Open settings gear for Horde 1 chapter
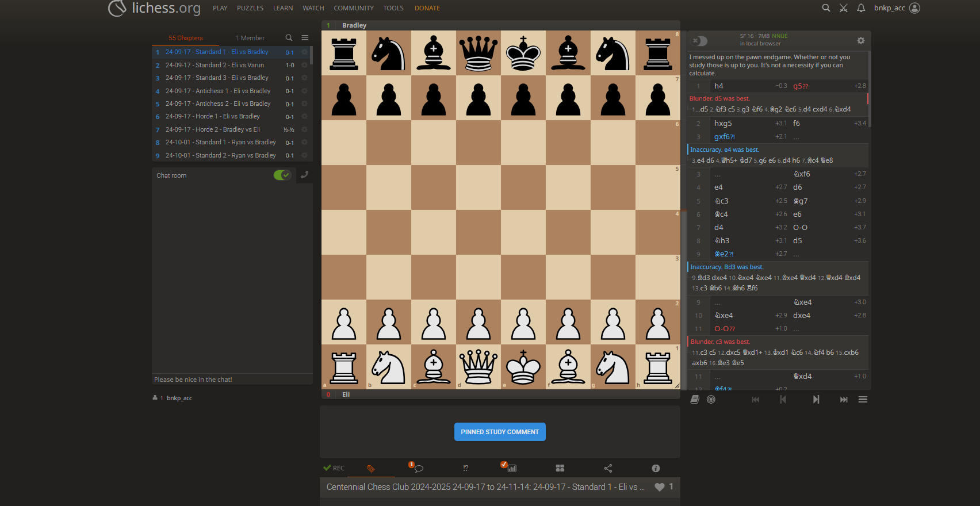The image size is (980, 506). [x=304, y=116]
